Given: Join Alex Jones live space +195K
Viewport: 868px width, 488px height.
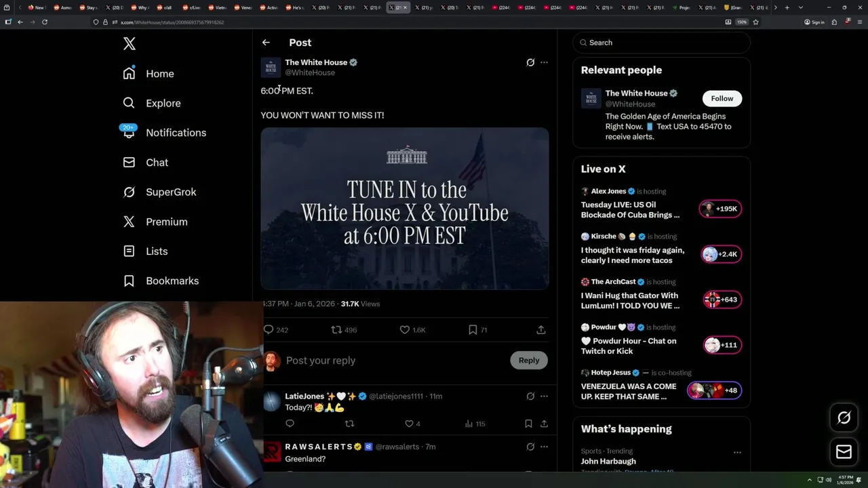Looking at the screenshot, I should [x=720, y=209].
